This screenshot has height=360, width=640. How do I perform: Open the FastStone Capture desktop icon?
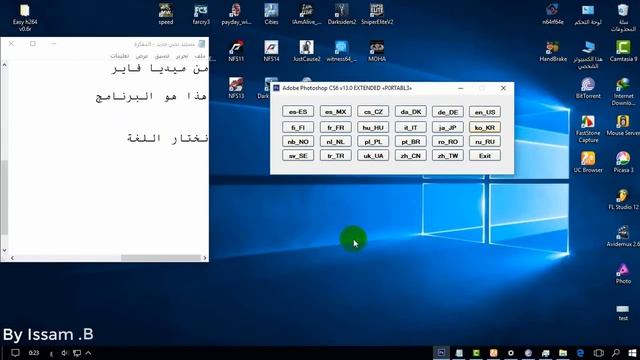[588, 129]
